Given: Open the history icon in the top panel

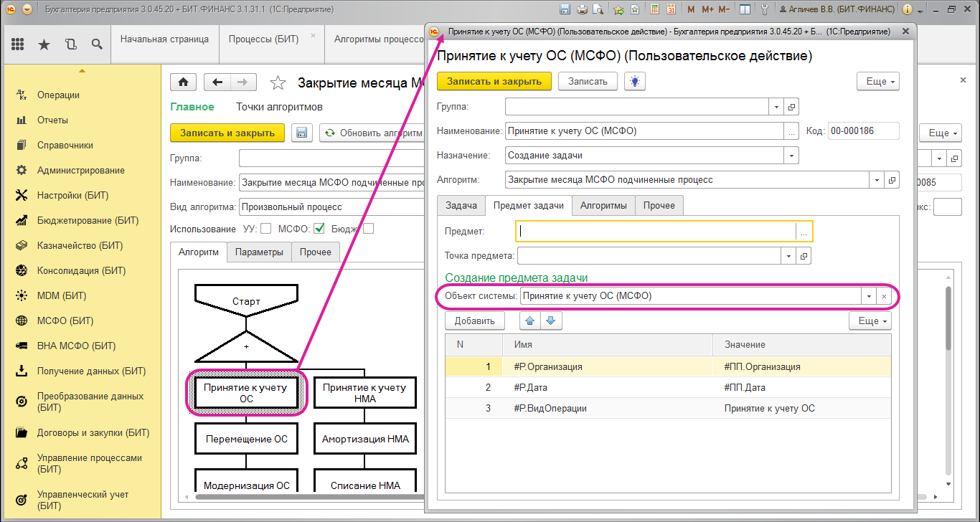Looking at the screenshot, I should pos(70,44).
